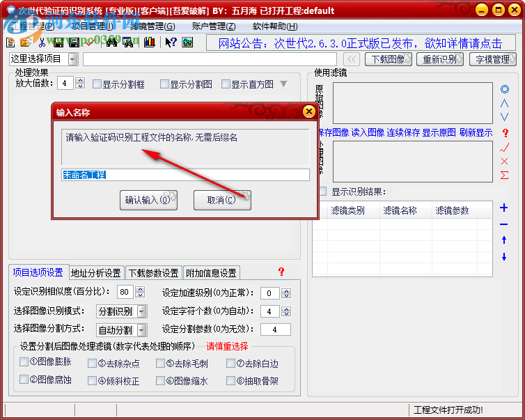The image size is (525, 420).
Task: Enable the ④倾斜校正 checkbox
Action: pos(92,381)
